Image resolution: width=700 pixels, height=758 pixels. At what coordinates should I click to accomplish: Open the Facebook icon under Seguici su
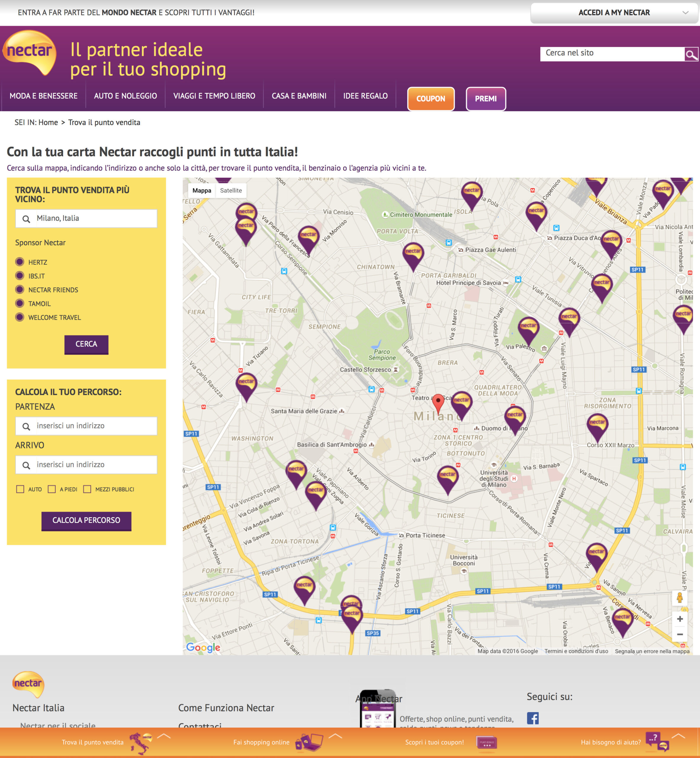click(533, 718)
